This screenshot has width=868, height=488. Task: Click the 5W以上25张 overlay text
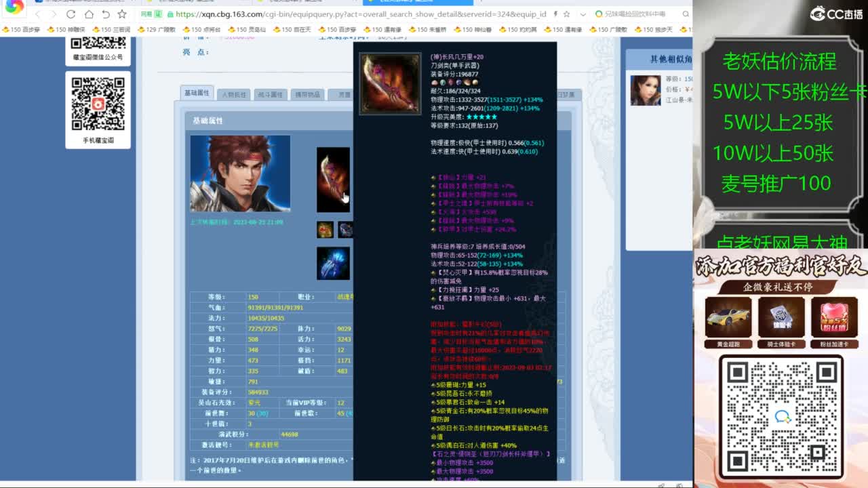(778, 123)
